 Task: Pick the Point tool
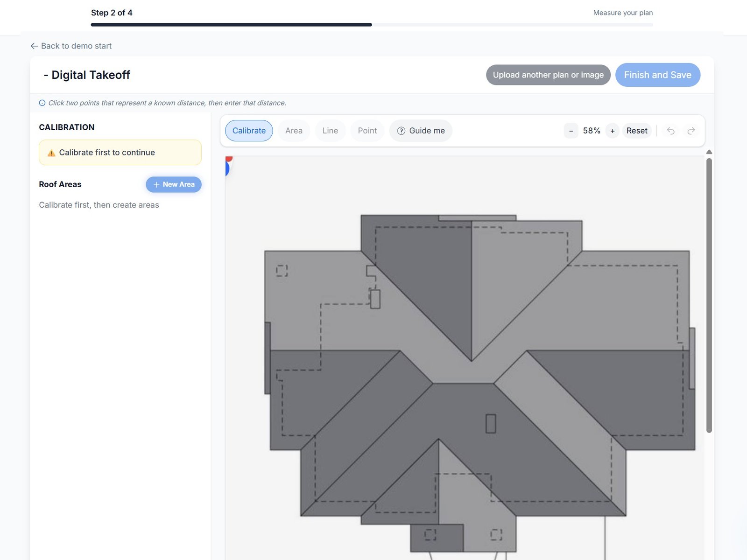(x=367, y=131)
